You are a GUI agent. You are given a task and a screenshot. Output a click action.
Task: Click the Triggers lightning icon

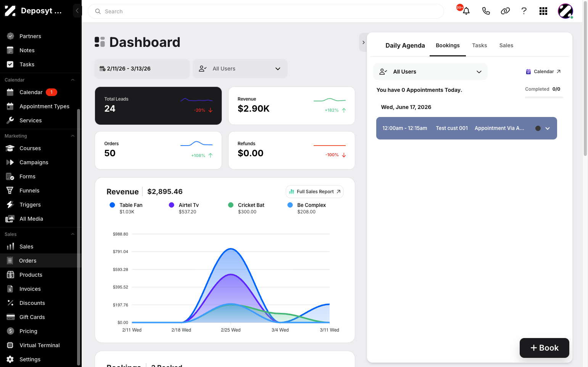click(x=10, y=205)
